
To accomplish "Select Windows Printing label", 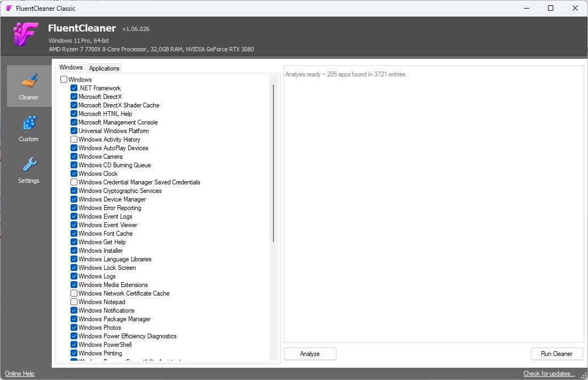I will 100,353.
